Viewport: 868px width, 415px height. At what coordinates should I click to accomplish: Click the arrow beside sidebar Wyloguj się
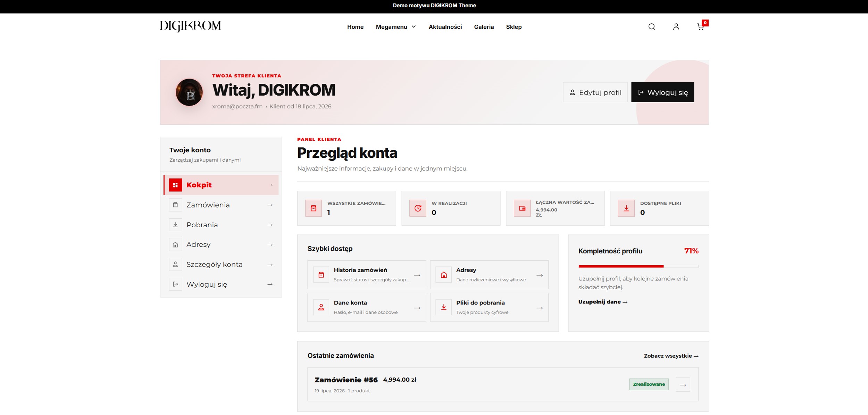(270, 284)
